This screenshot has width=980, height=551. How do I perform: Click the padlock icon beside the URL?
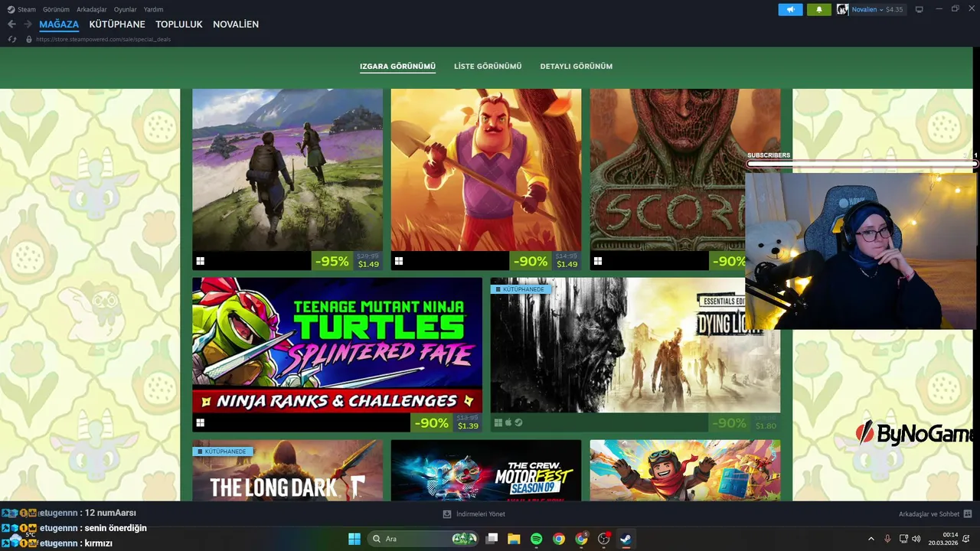click(29, 39)
